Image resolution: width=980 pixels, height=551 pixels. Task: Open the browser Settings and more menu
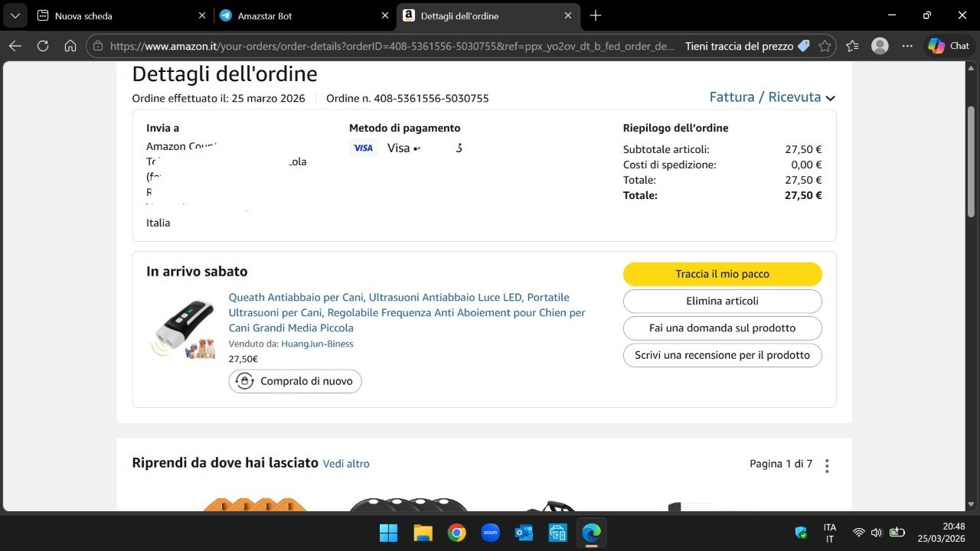(x=908, y=46)
